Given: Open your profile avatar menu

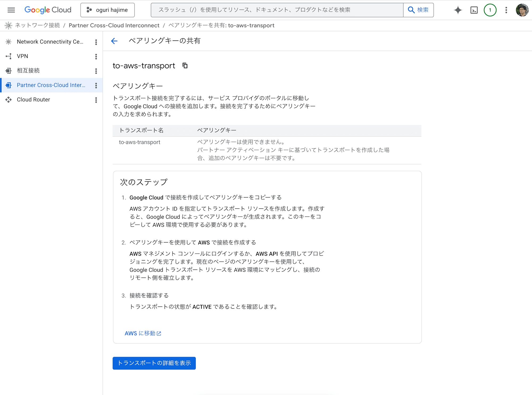Looking at the screenshot, I should tap(522, 10).
